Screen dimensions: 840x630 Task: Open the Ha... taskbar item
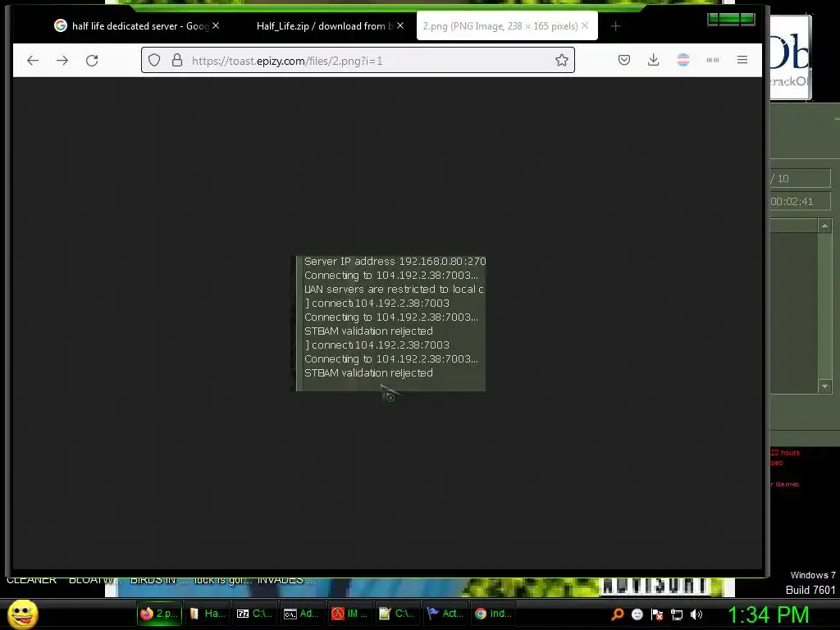coord(208,614)
